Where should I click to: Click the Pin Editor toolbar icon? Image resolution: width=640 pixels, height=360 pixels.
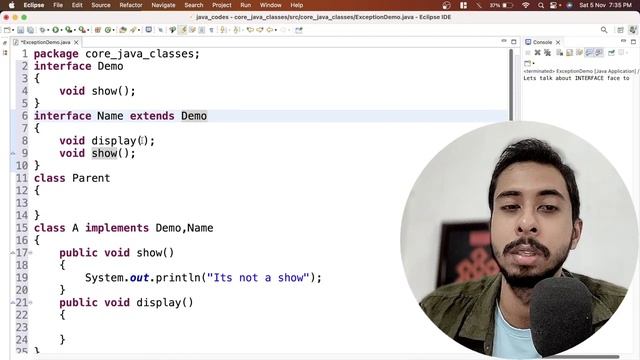(x=299, y=30)
